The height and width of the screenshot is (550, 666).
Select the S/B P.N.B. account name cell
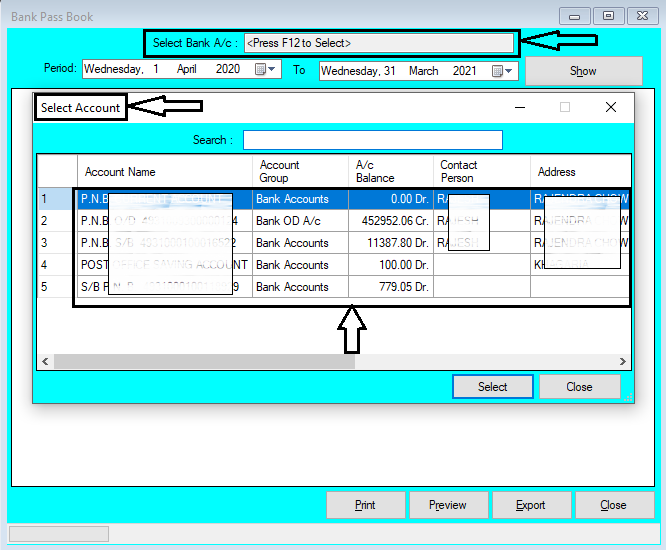pos(165,287)
